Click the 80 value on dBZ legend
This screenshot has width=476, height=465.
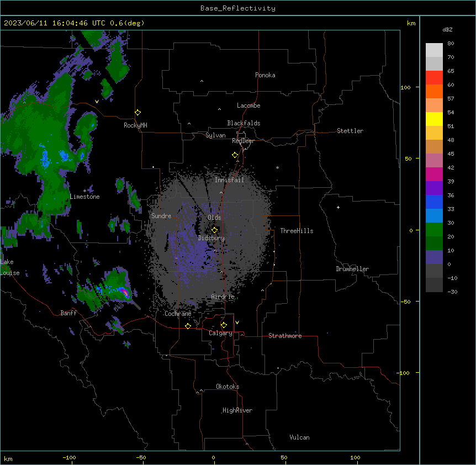[x=451, y=44]
